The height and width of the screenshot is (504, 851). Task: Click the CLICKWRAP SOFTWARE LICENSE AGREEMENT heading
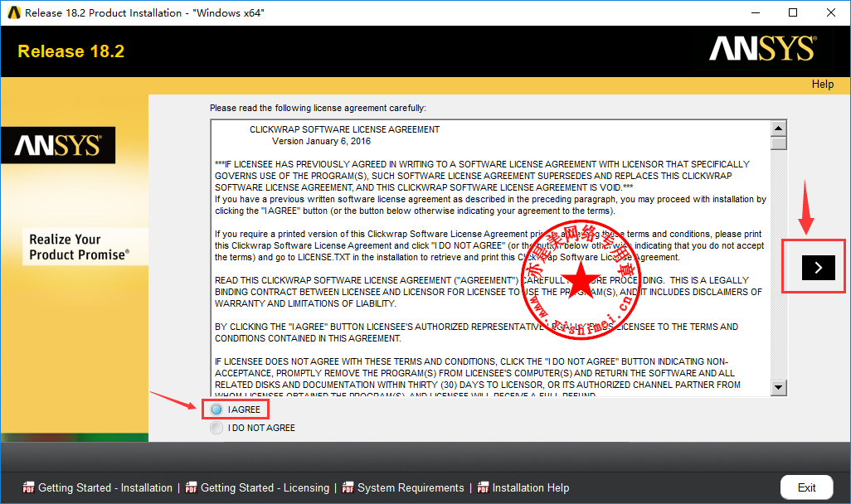click(345, 129)
